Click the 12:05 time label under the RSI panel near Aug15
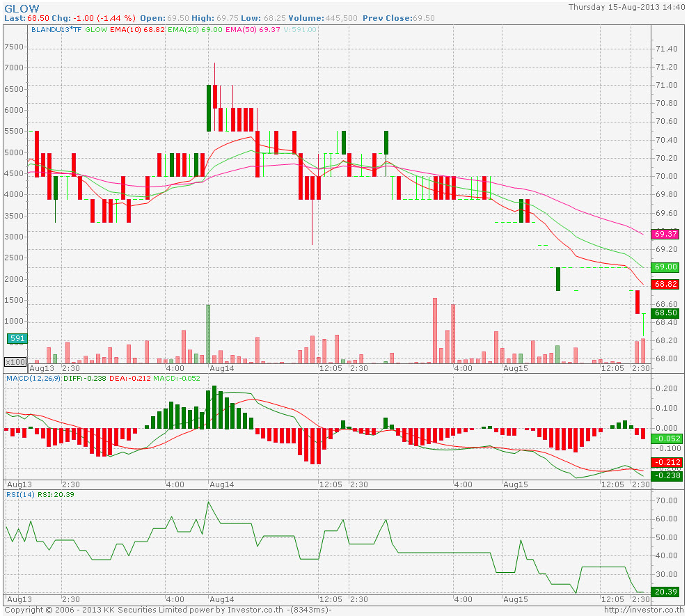This screenshot has height=616, width=689. coord(612,599)
